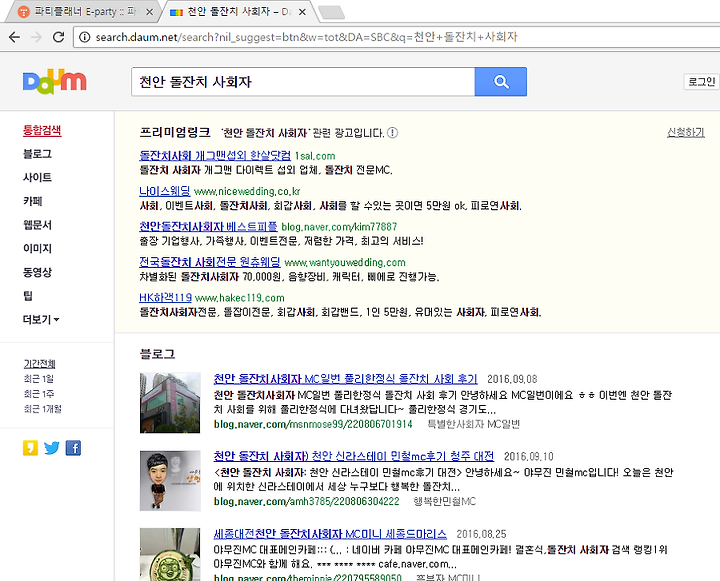The height and width of the screenshot is (581, 720).
Task: Select 팁 in the sidebar
Action: pos(28,296)
